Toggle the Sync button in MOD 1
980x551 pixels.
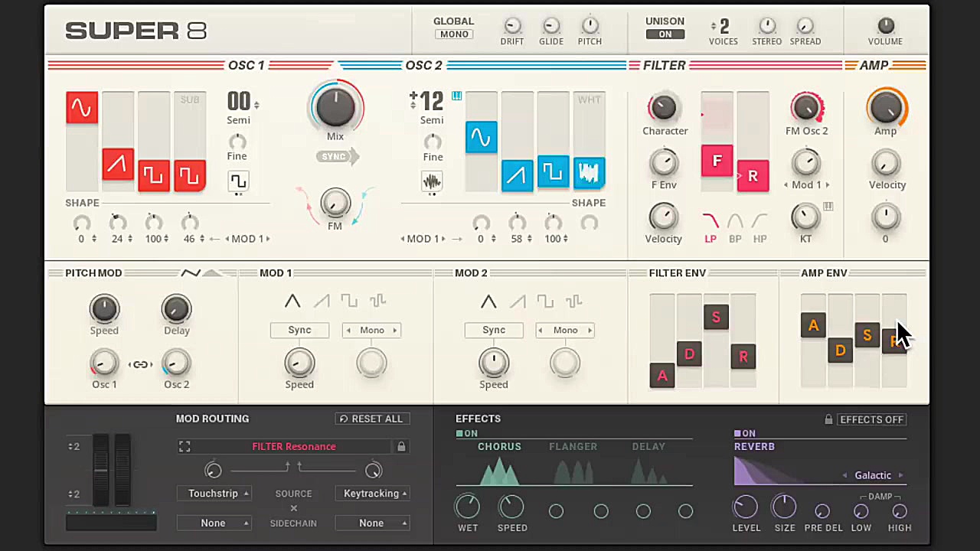point(299,330)
